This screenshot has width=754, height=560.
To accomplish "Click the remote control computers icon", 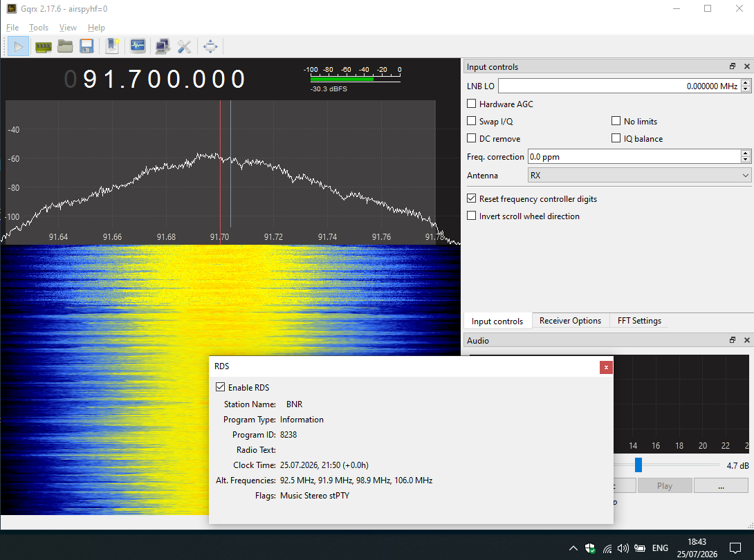I will 163,46.
